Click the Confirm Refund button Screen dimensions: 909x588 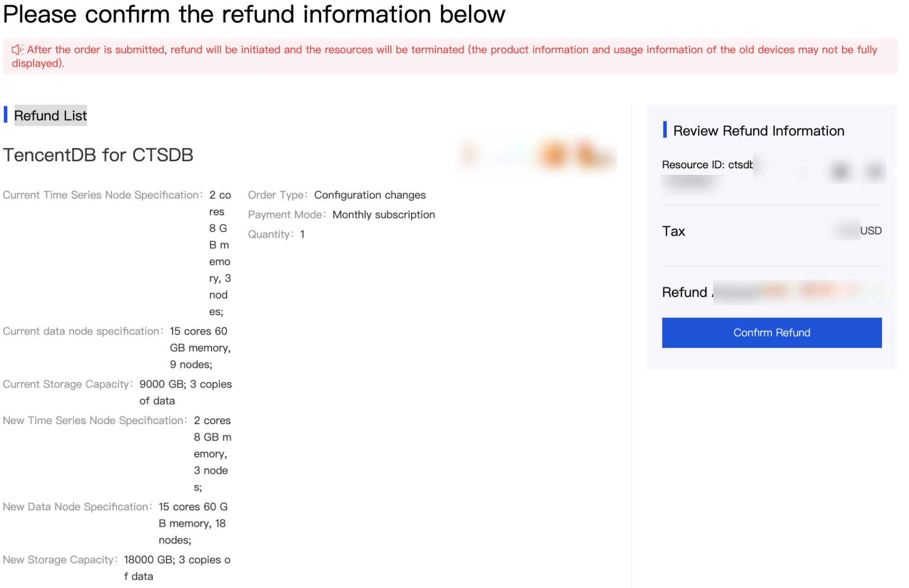[771, 333]
